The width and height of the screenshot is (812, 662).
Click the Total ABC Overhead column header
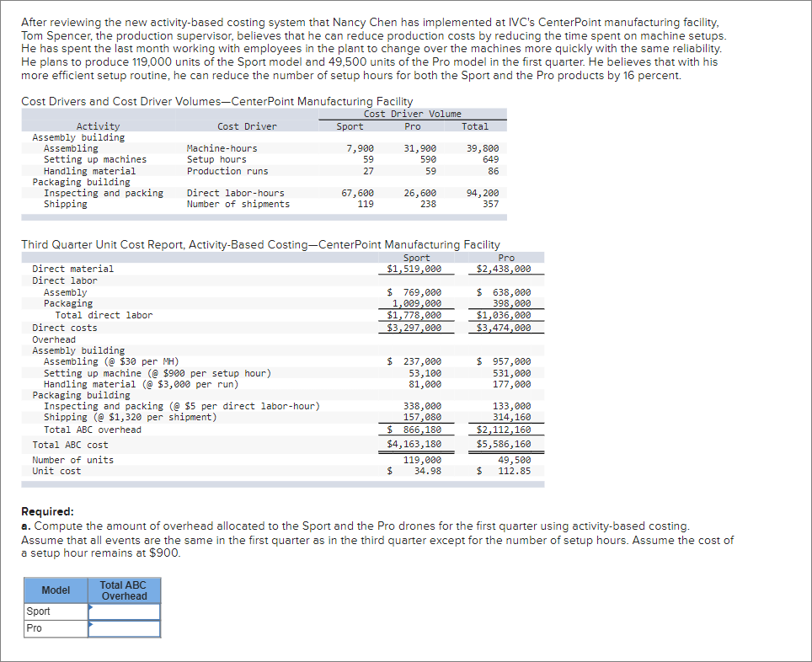coord(123,590)
